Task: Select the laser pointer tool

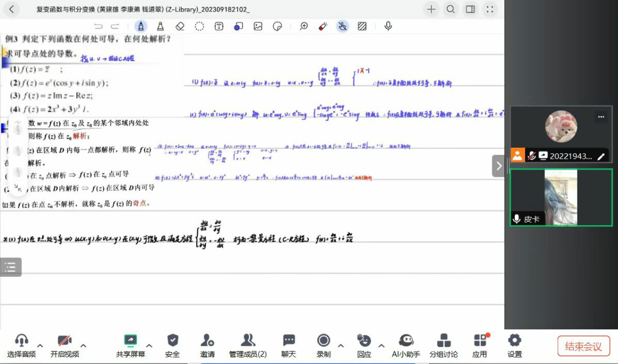Action: (x=323, y=26)
